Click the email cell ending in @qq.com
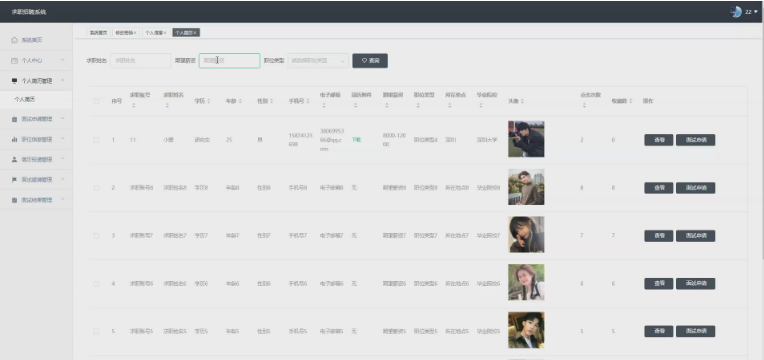The height and width of the screenshot is (360, 764). point(332,140)
